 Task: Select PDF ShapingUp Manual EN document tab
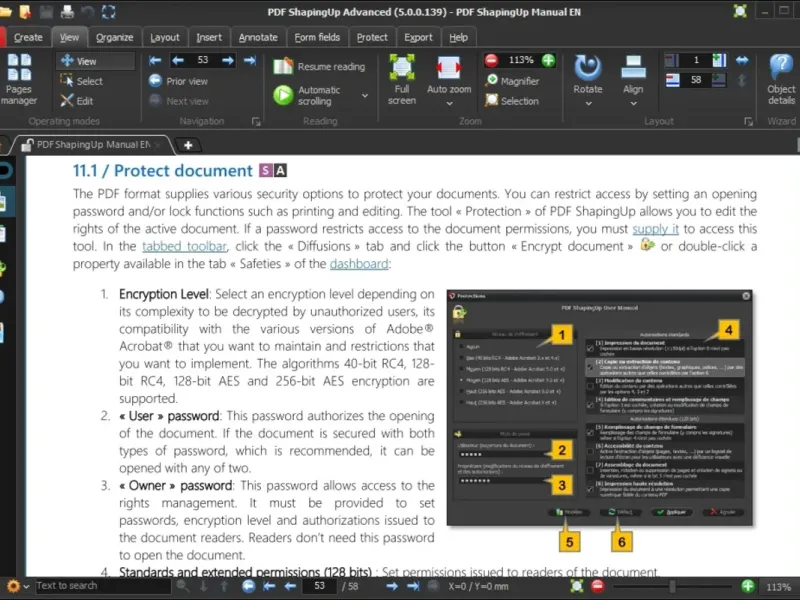click(92, 145)
